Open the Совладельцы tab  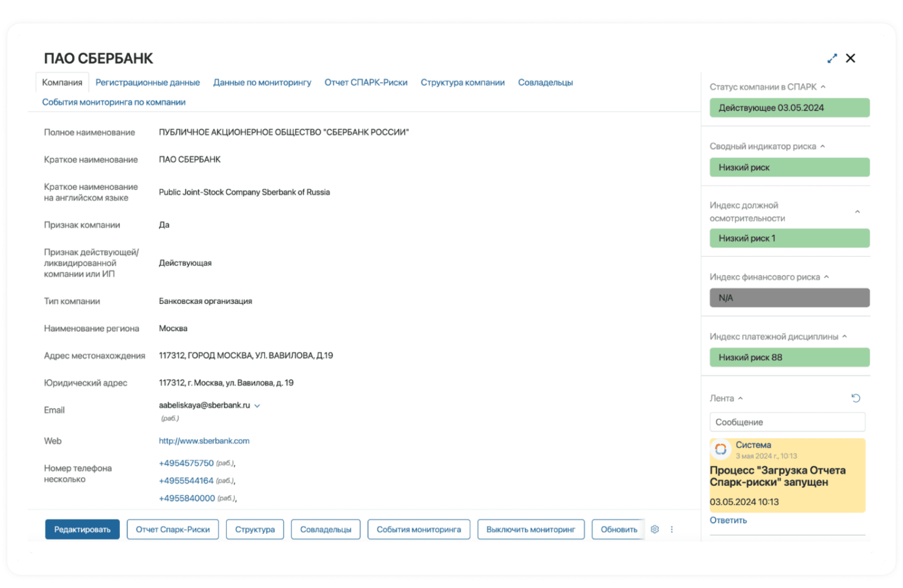(x=545, y=82)
